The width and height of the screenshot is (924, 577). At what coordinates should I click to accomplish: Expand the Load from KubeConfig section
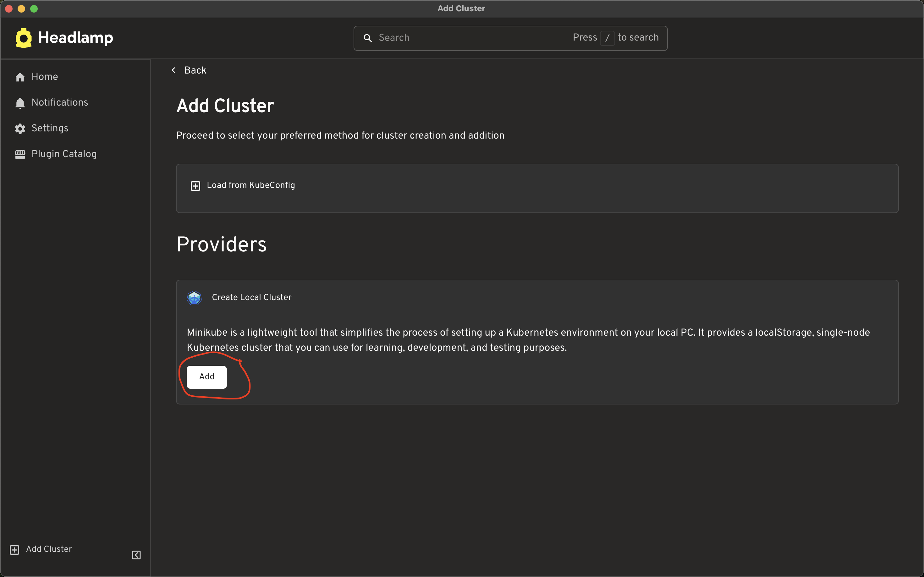point(250,185)
